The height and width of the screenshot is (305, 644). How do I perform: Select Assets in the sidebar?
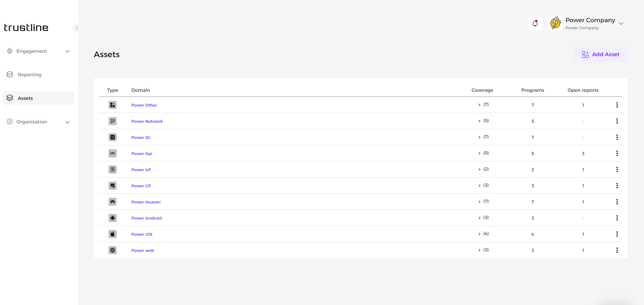tap(26, 98)
